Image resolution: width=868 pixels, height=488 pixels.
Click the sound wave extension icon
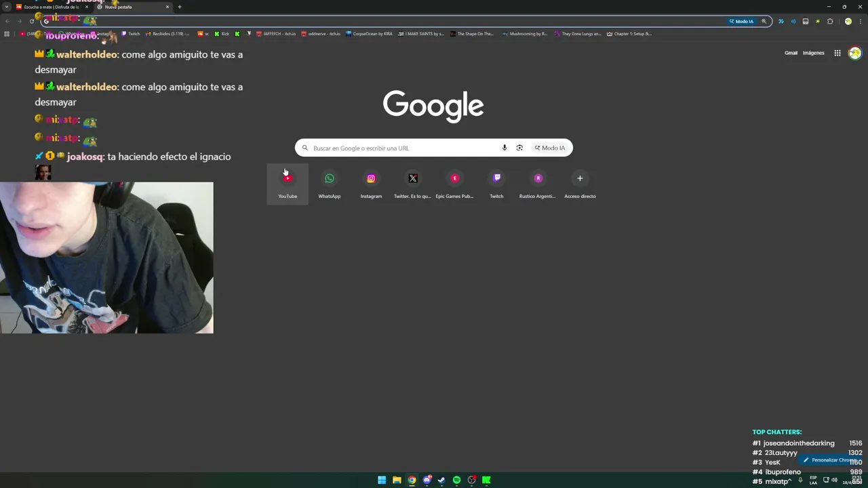tap(793, 21)
